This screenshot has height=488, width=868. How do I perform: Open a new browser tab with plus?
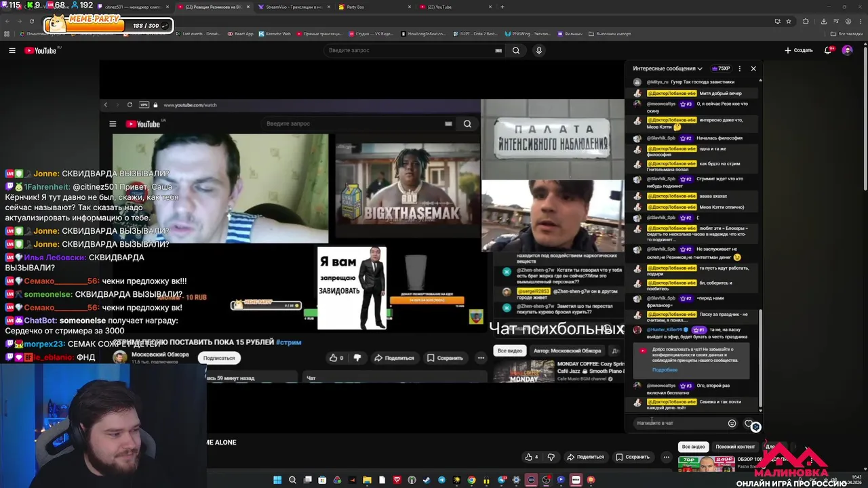pyautogui.click(x=502, y=7)
